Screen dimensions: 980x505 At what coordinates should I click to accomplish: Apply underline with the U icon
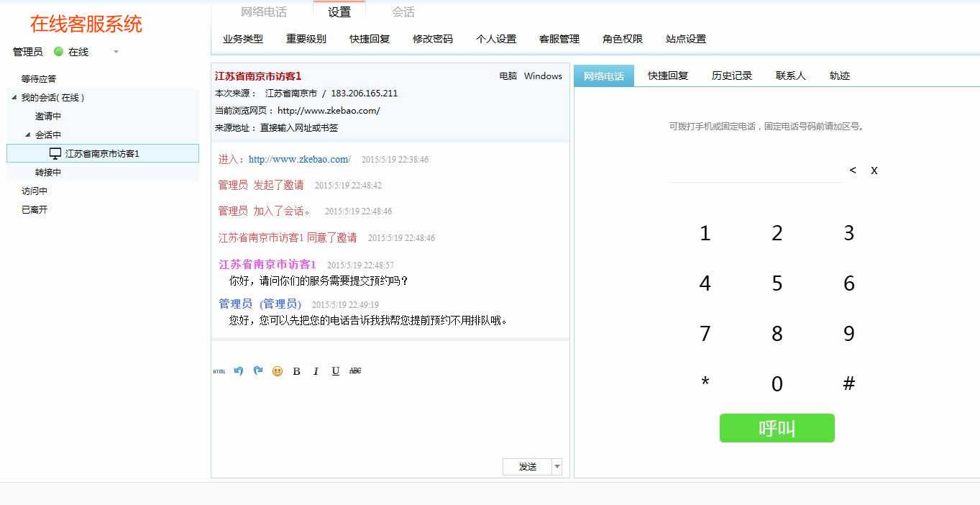pyautogui.click(x=334, y=371)
